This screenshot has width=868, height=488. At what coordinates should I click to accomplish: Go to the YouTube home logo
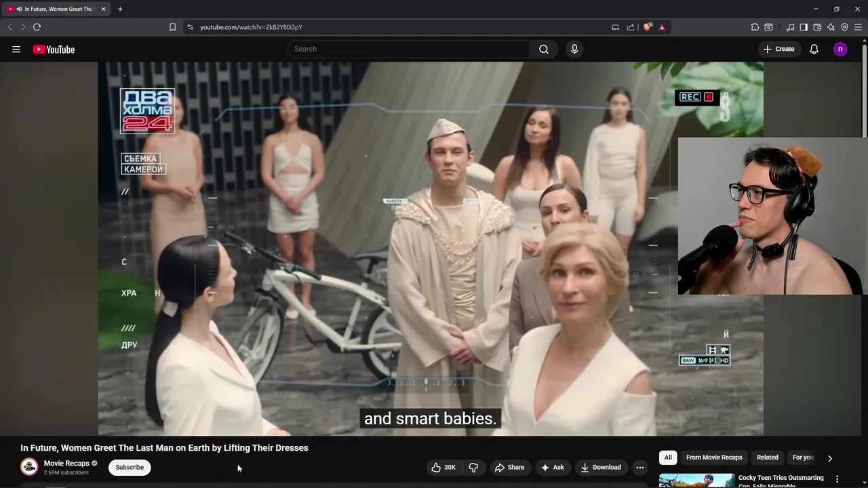pyautogui.click(x=54, y=49)
